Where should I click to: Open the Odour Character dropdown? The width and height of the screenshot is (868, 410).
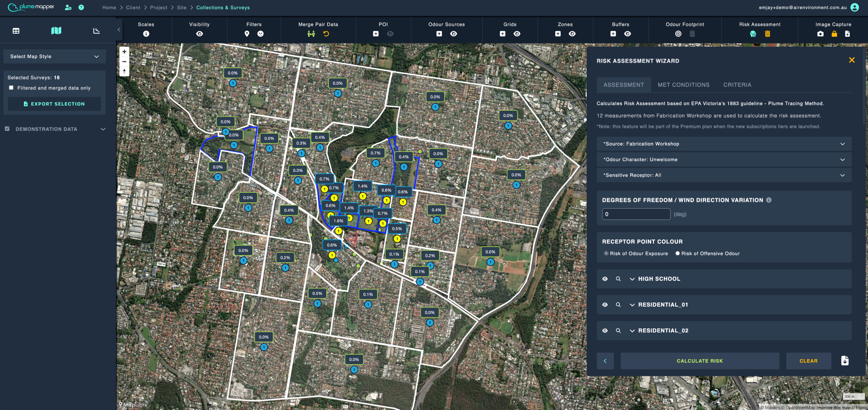click(724, 160)
